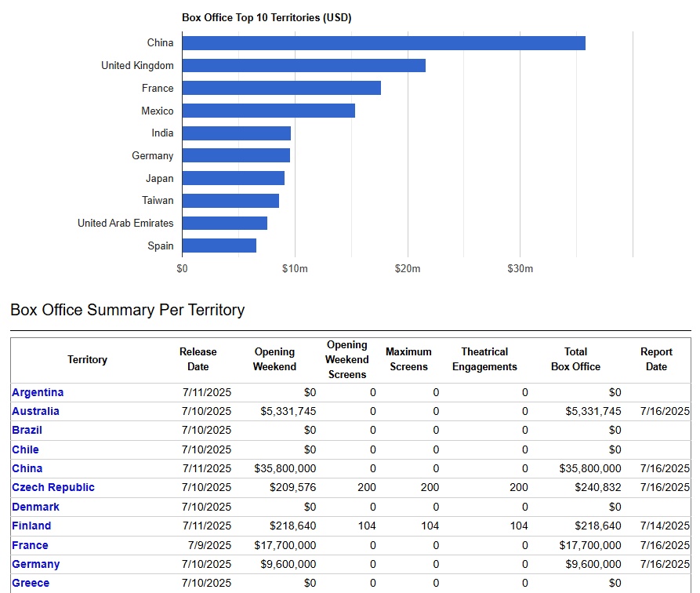
Task: Select Denmark's release date 7/10/2025
Action: click(207, 507)
